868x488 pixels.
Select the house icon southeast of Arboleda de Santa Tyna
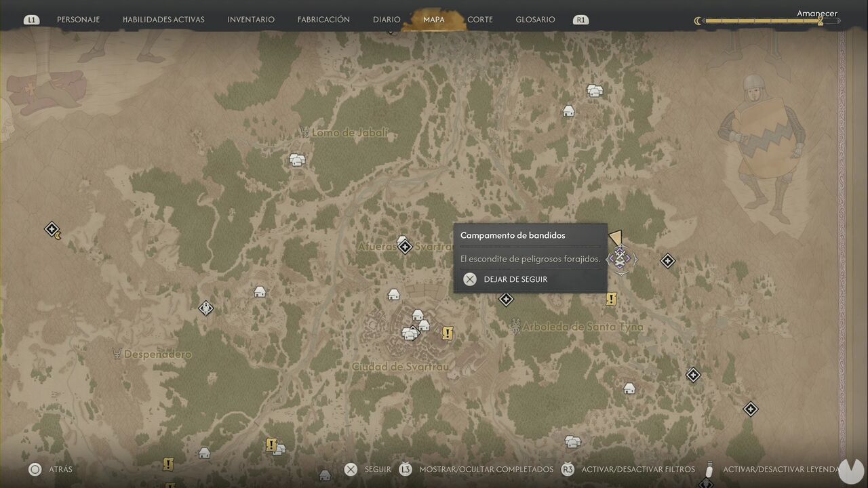629,388
